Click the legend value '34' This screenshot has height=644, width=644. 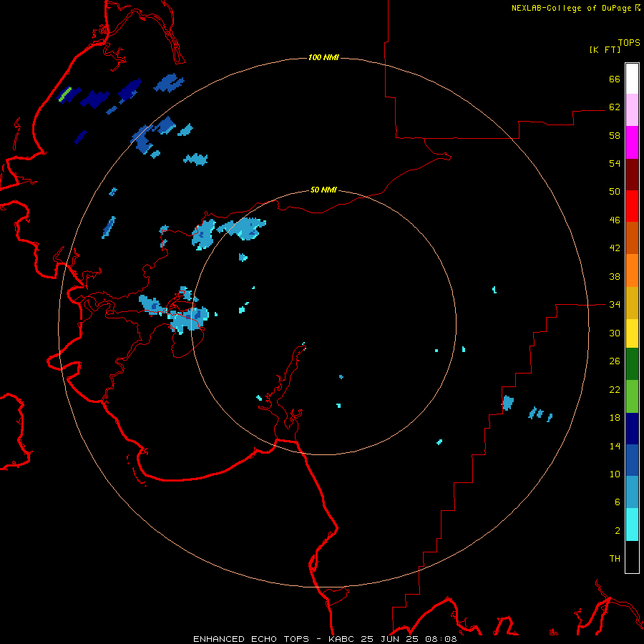(615, 305)
